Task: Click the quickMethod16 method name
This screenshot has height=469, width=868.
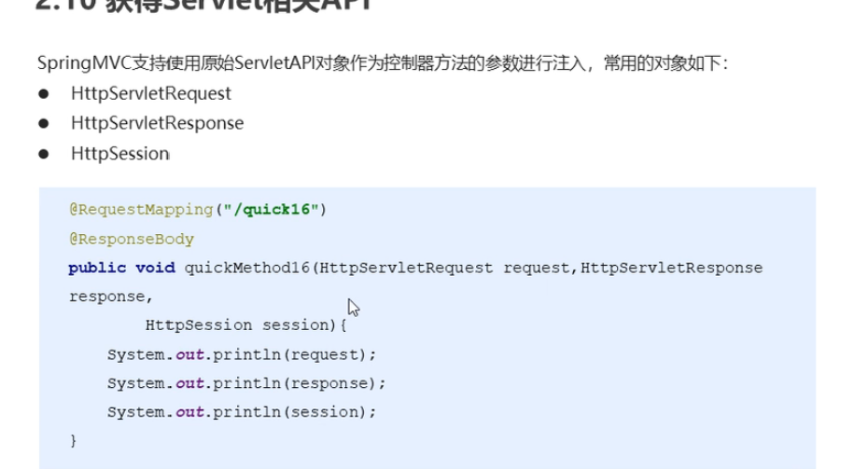Action: pyautogui.click(x=246, y=268)
